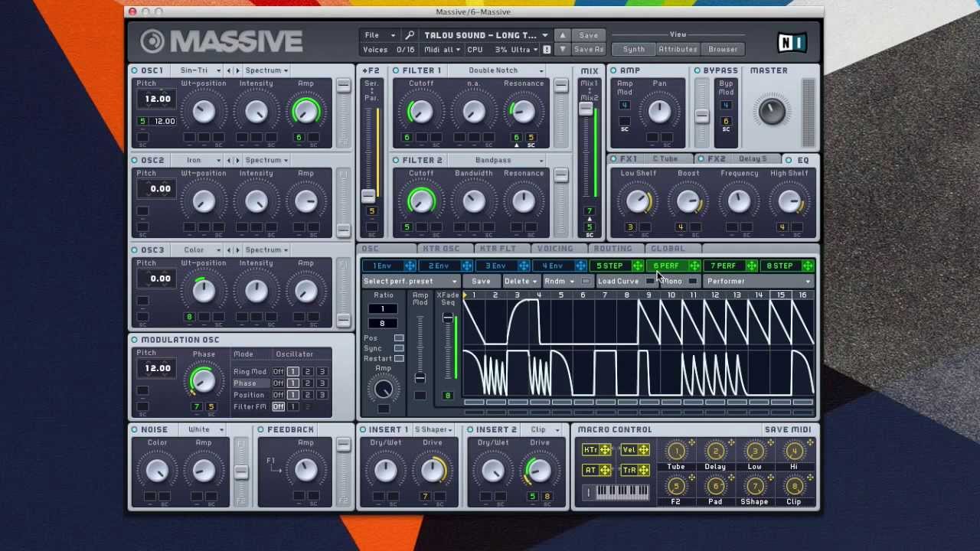Click the 1 Env modulation drag handle
This screenshot has height=551, width=980.
410,266
